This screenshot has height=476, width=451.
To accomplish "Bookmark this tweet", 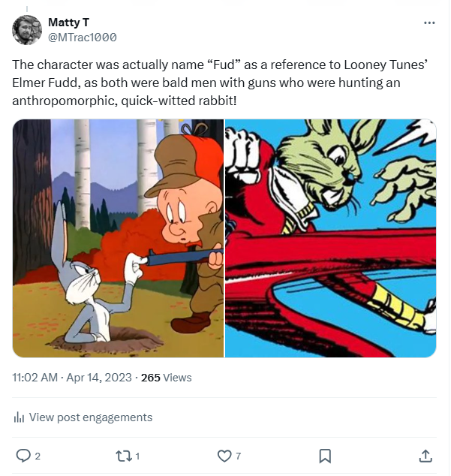I will [x=325, y=456].
